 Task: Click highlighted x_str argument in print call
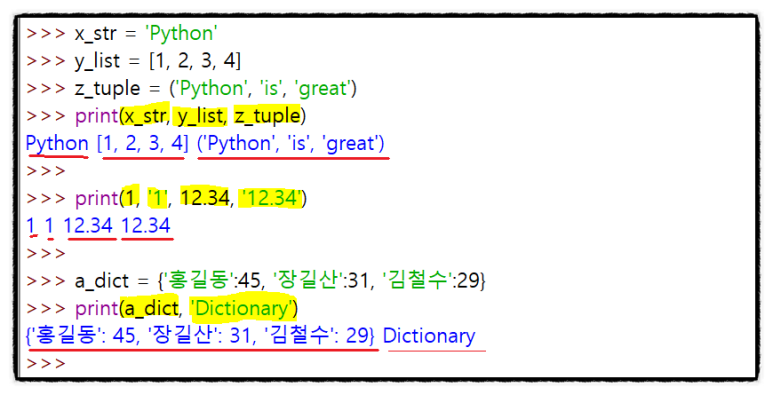(144, 115)
